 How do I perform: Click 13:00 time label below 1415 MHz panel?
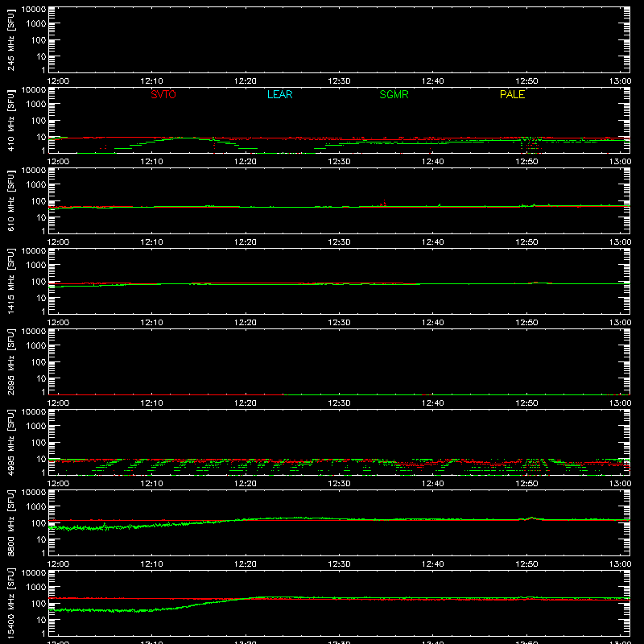620,323
